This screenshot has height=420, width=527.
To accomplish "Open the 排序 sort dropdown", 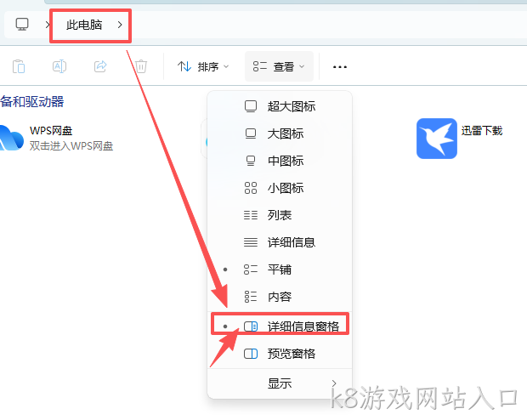I will point(203,66).
